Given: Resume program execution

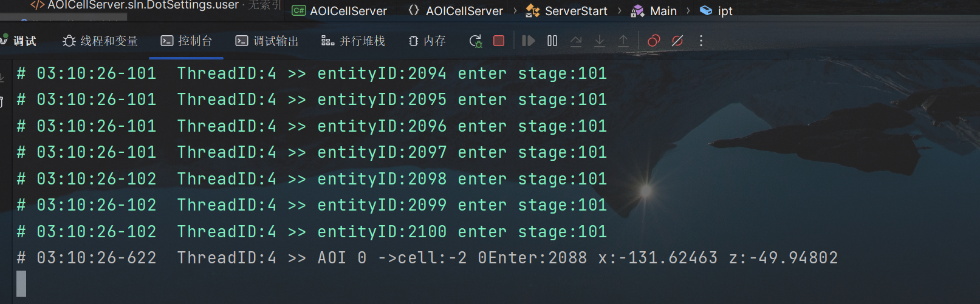Looking at the screenshot, I should [529, 41].
